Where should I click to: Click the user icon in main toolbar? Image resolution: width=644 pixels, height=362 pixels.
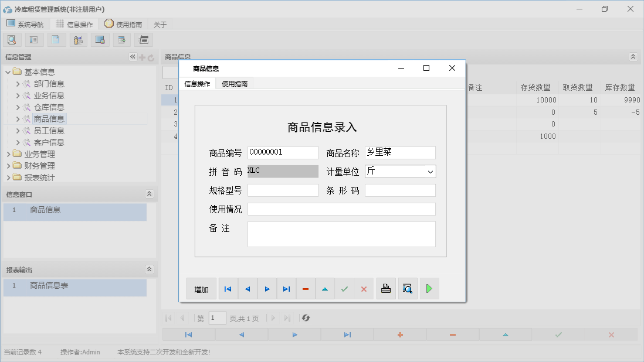[78, 40]
